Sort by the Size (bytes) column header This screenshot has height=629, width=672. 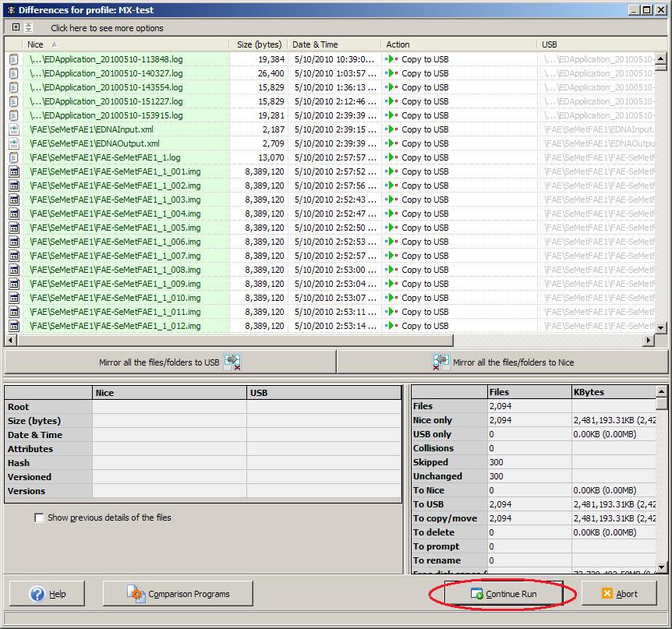pos(259,44)
